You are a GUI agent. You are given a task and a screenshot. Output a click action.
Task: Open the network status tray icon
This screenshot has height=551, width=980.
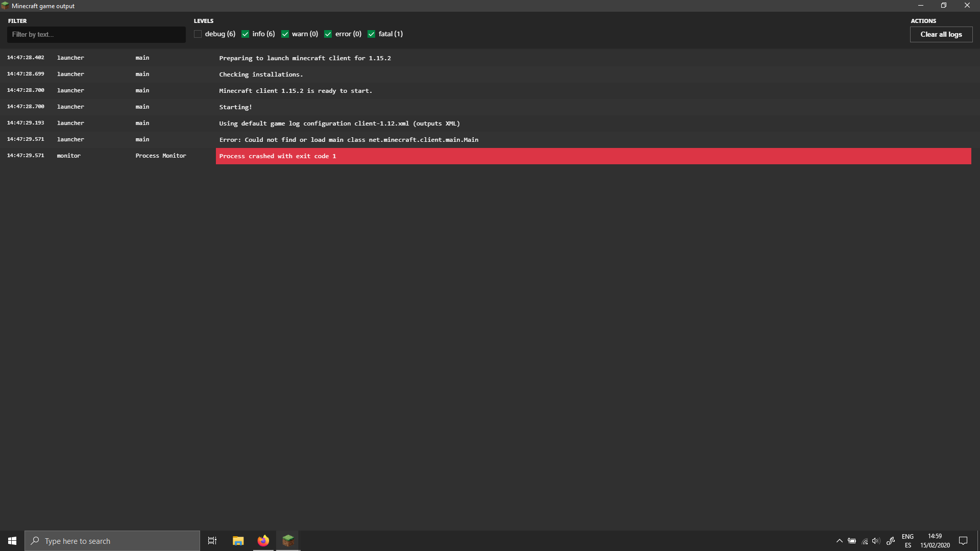[865, 541]
